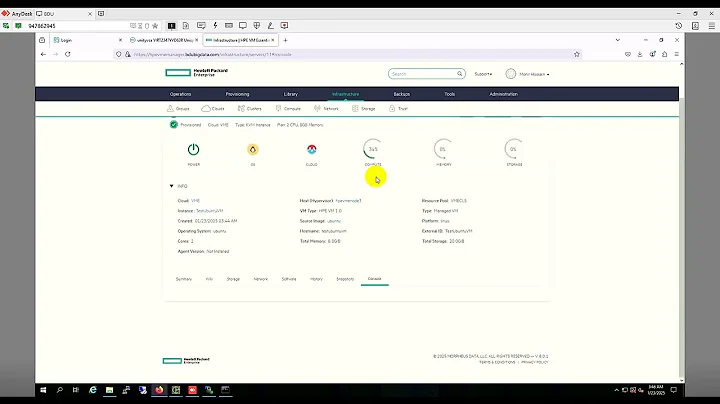The image size is (720, 404).
Task: Switch to the Snapshots tab
Action: click(345, 279)
